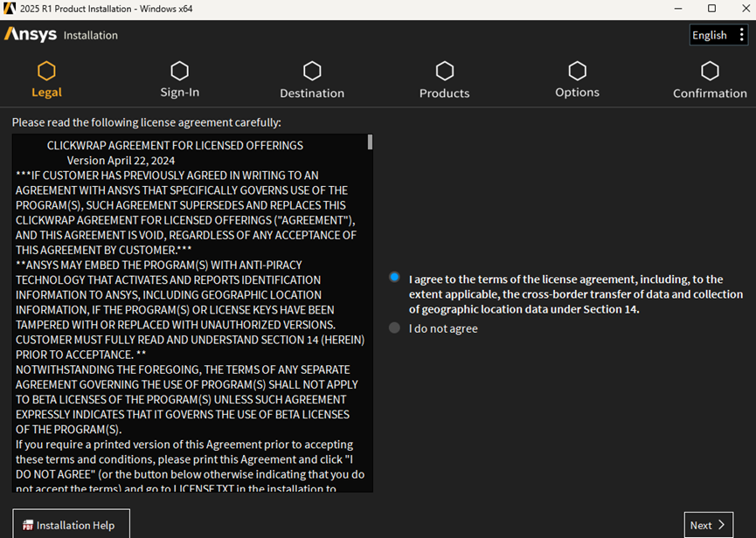Click the Legal step hexagon icon
The height and width of the screenshot is (538, 756).
(x=47, y=72)
